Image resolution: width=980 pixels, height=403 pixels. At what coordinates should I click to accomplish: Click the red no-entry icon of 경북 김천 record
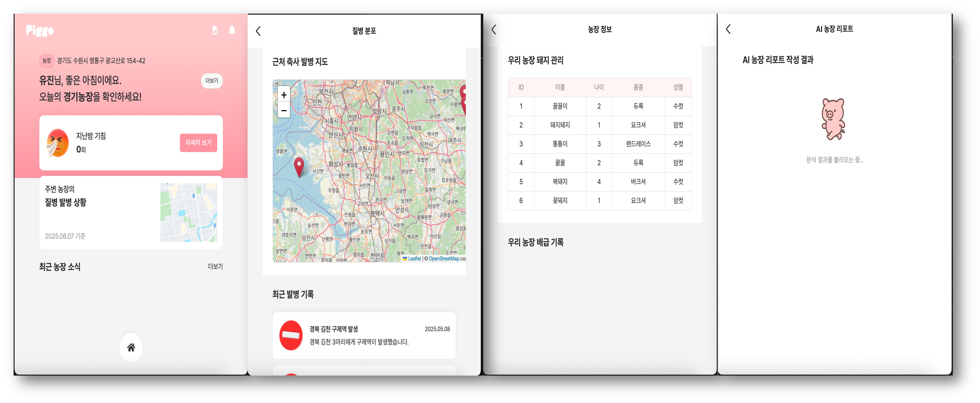pos(291,335)
